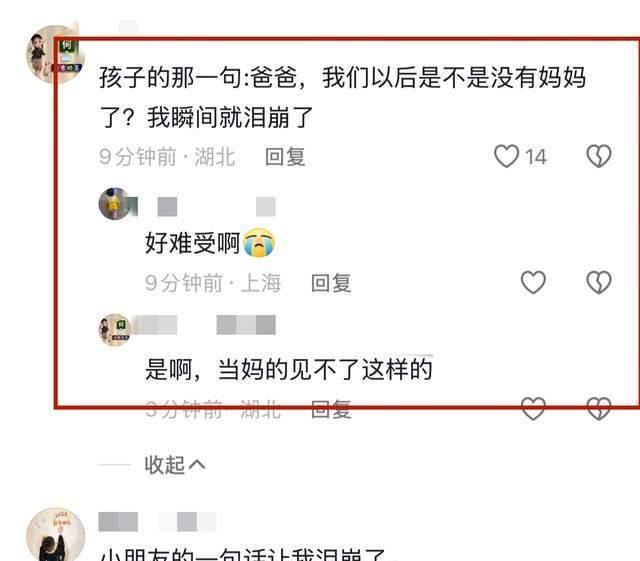Open blurred username above 好难受啊

(217, 206)
